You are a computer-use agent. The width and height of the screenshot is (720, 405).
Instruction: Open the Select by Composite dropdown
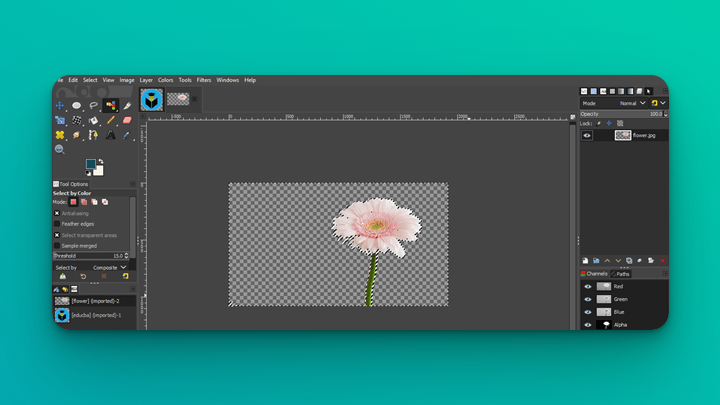[x=109, y=268]
